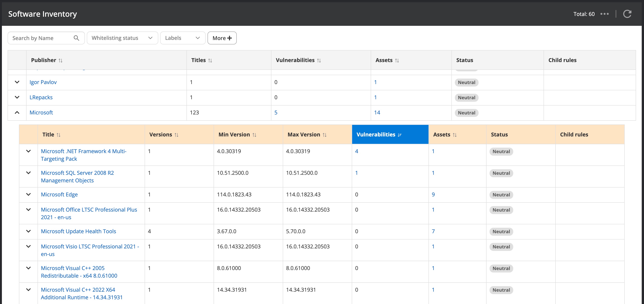Open the three-dots options menu
The image size is (644, 304).
(605, 14)
